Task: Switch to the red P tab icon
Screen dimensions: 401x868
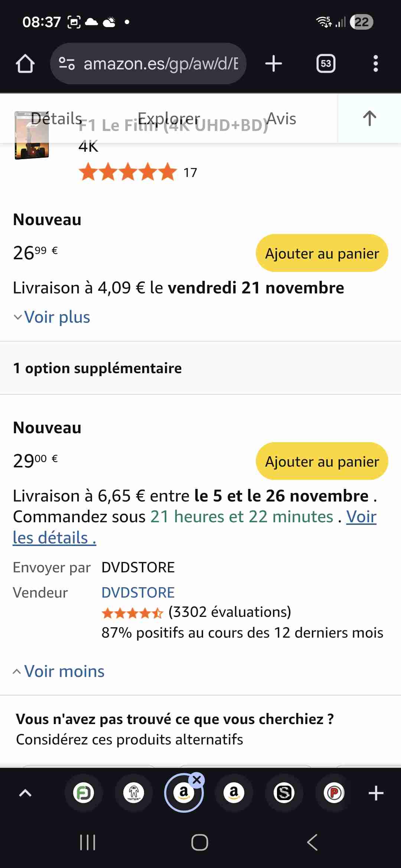Action: click(x=334, y=793)
